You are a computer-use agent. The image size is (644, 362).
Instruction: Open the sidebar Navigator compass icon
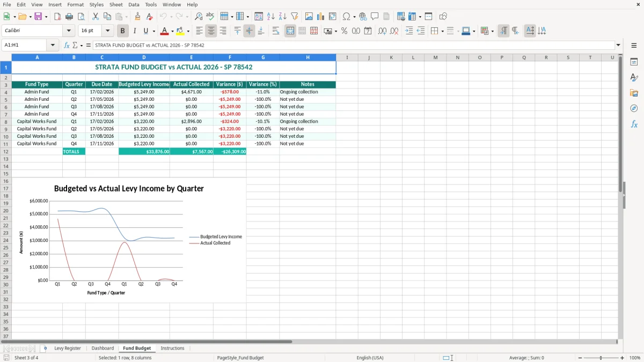[x=634, y=108]
